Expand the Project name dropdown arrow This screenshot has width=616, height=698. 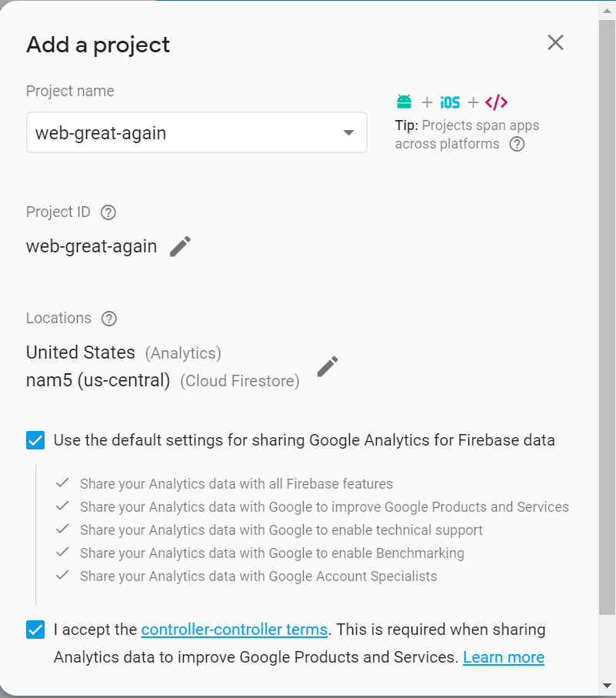(348, 132)
